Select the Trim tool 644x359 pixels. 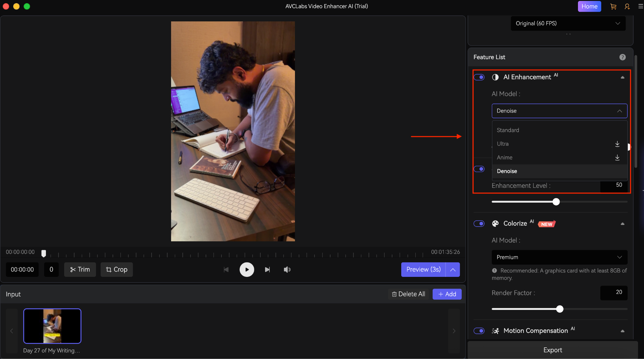tap(80, 269)
